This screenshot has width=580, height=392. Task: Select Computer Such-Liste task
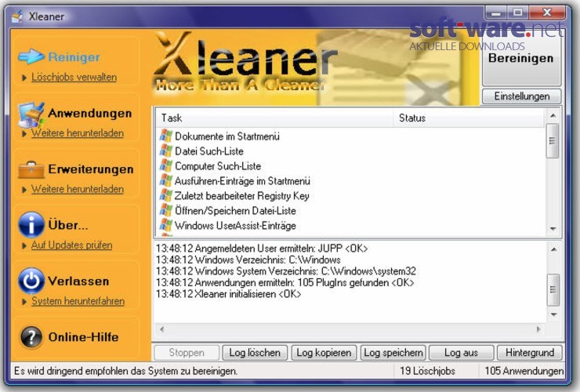pos(218,166)
